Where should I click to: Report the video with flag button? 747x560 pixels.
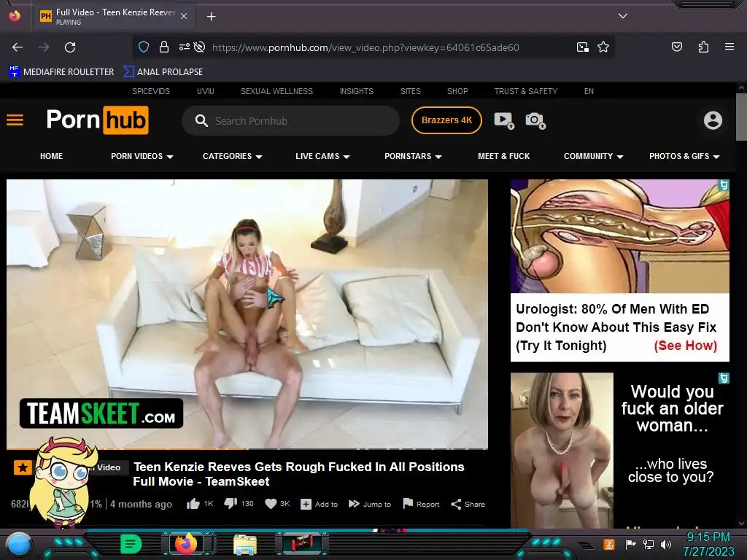pos(421,504)
